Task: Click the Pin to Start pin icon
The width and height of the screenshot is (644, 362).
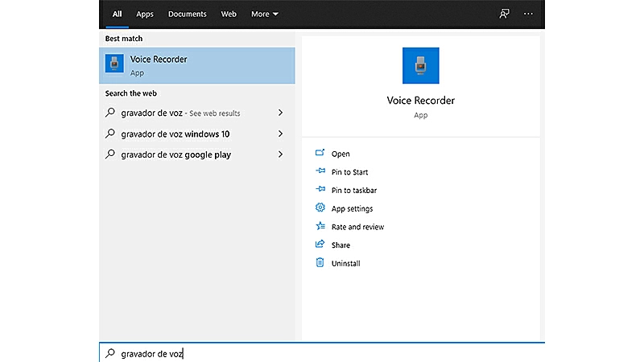Action: [320, 172]
